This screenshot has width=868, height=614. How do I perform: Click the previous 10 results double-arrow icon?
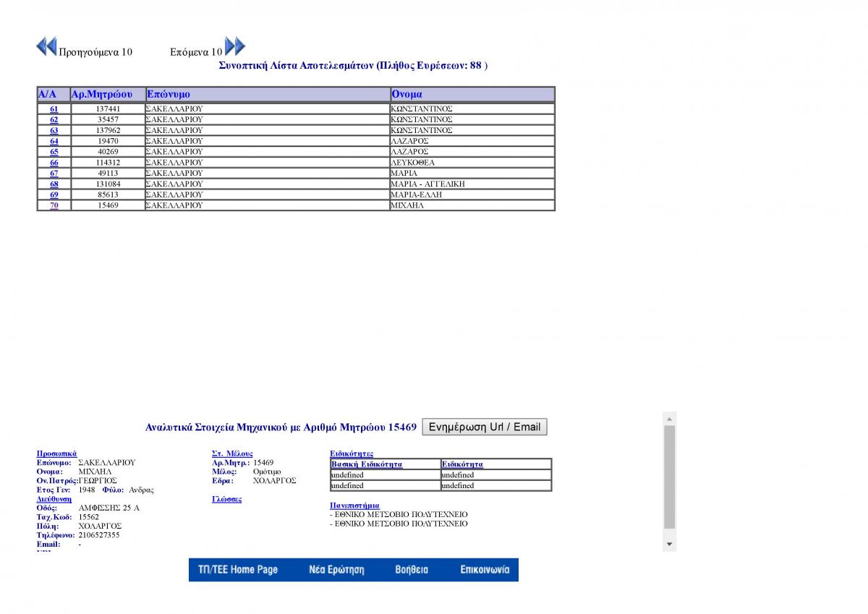coord(46,46)
